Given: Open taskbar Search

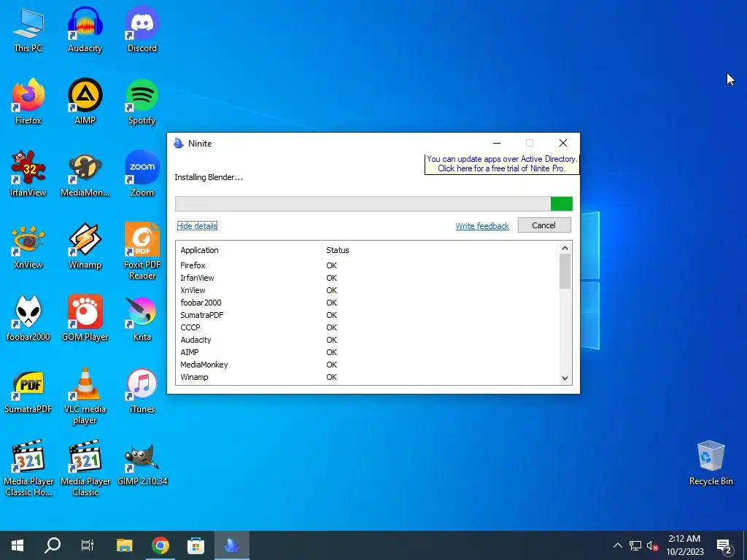Looking at the screenshot, I should [53, 545].
